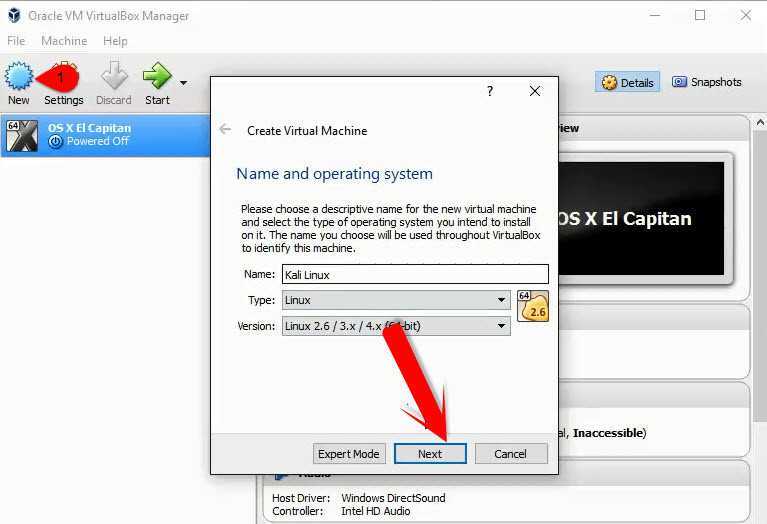
Task: Click the Linux 2.6 OS type icon
Action: (x=533, y=306)
